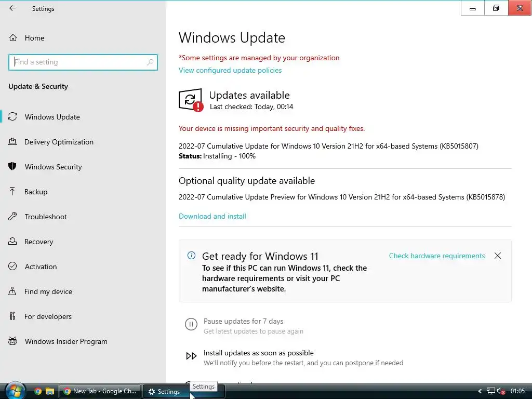The height and width of the screenshot is (399, 532).
Task: Click the Last checked: Today, 00:14 text
Action: coord(251,107)
